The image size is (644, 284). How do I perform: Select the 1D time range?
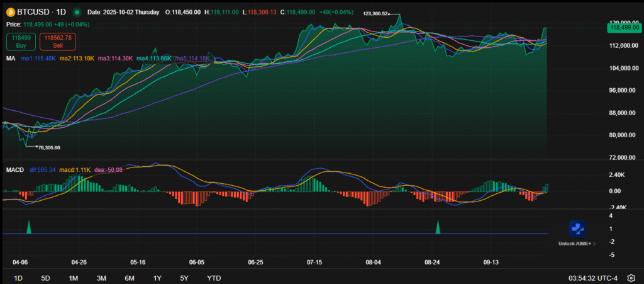pos(18,278)
